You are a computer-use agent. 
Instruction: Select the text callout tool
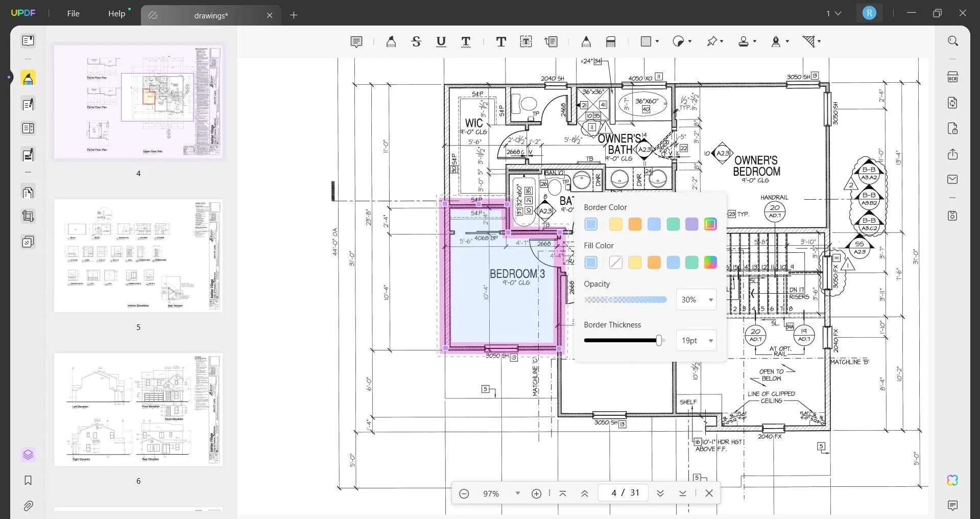(551, 42)
